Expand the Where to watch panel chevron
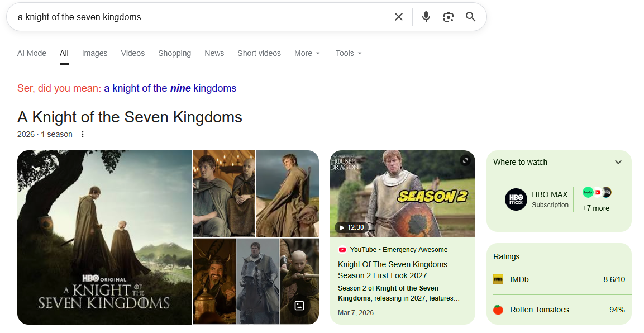This screenshot has width=644, height=333. (x=618, y=162)
